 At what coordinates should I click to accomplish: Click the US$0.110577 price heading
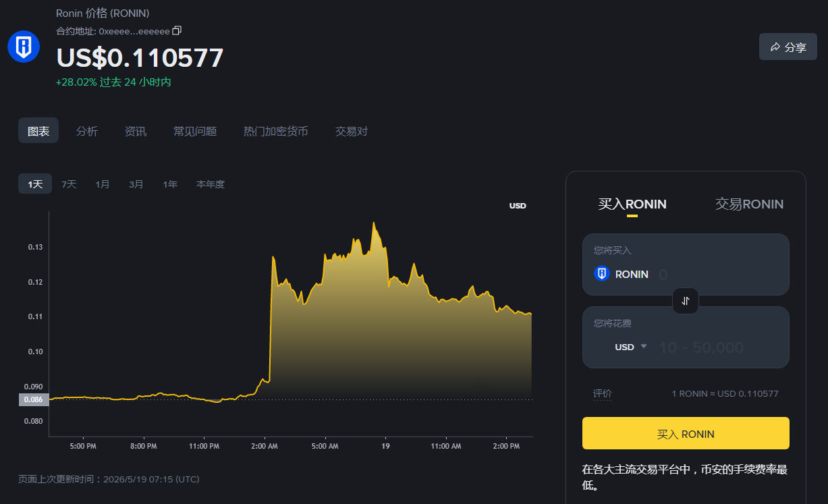tap(140, 57)
